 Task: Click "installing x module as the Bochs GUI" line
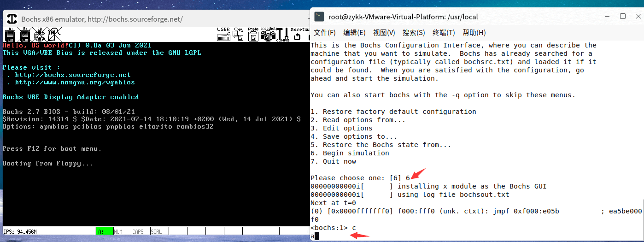pyautogui.click(x=472, y=186)
